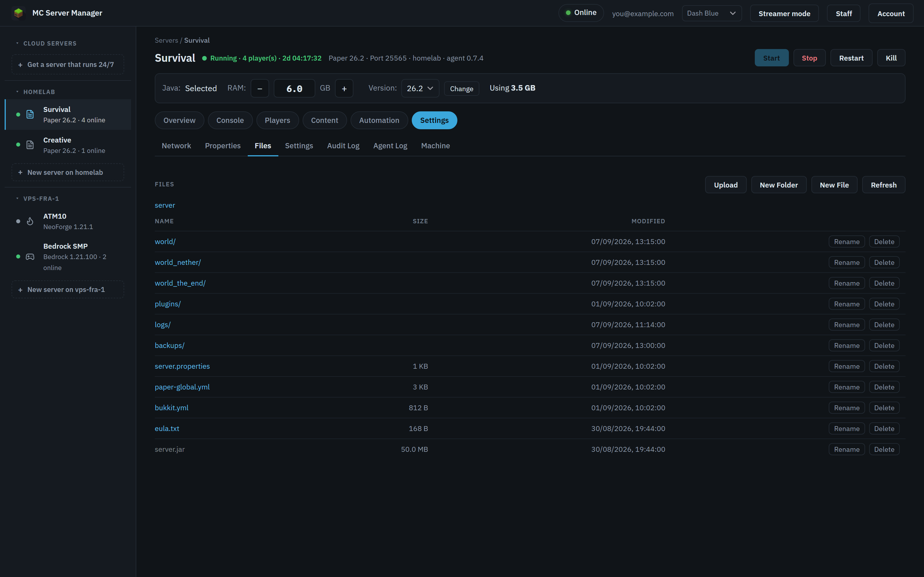Click the 6.0 RAM input field

pos(294,89)
